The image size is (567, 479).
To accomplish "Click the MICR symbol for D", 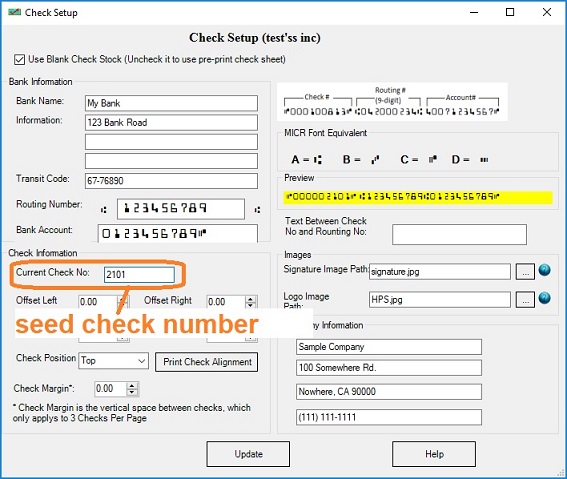I will [x=484, y=159].
